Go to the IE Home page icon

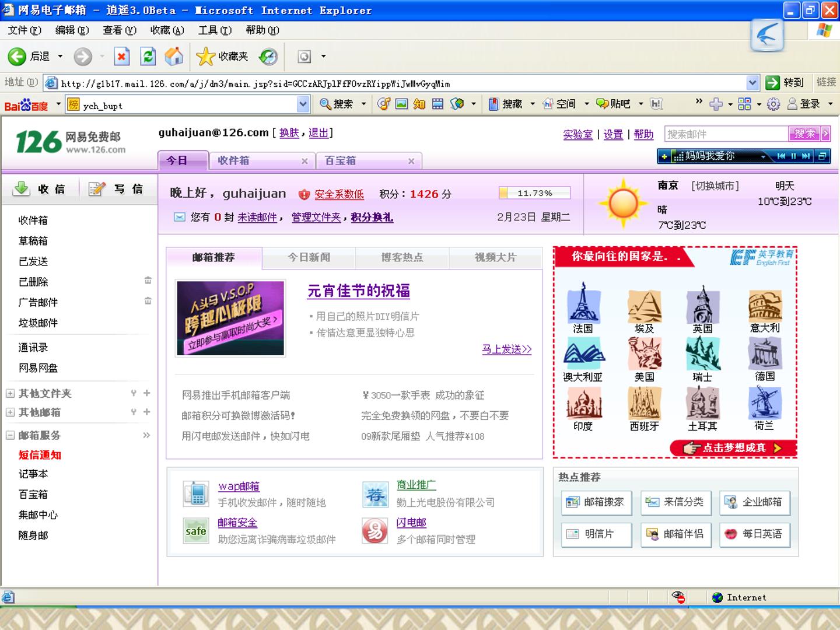tap(174, 57)
